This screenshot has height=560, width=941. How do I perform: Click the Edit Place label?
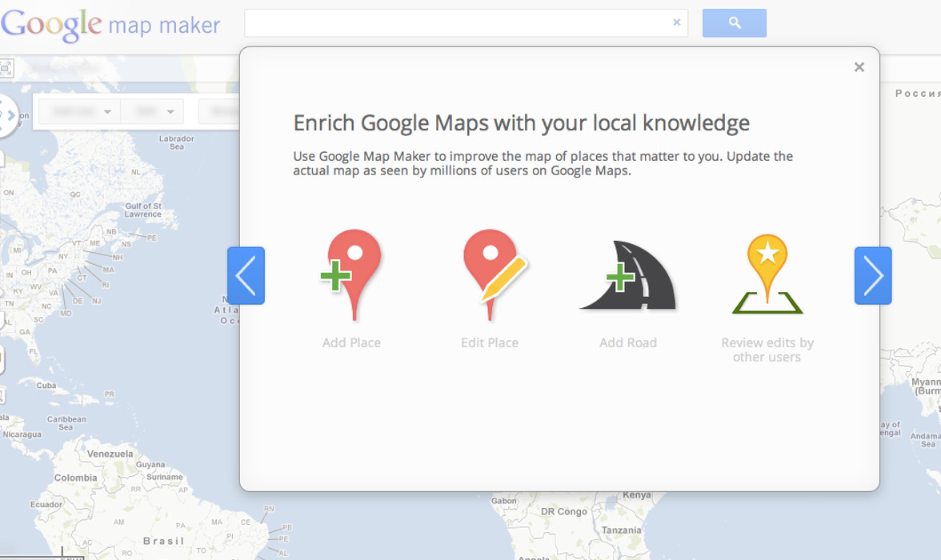click(490, 342)
